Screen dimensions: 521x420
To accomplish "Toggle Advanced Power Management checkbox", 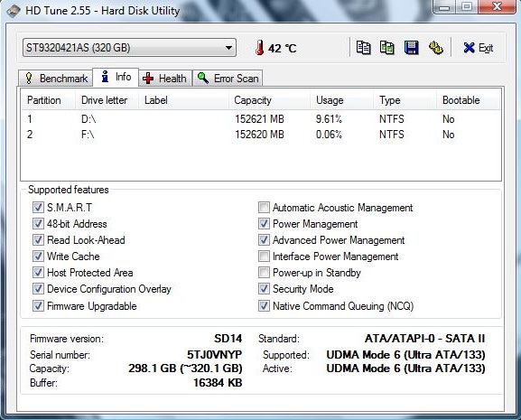I will pyautogui.click(x=264, y=240).
